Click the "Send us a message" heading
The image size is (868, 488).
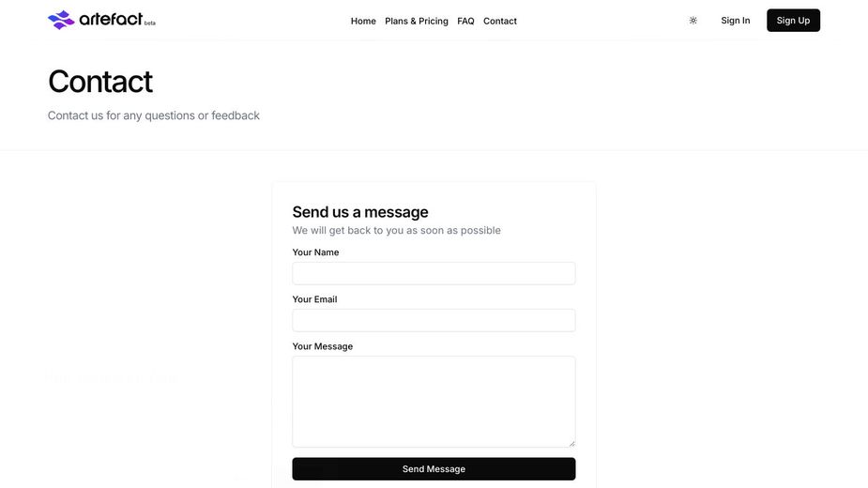[360, 212]
